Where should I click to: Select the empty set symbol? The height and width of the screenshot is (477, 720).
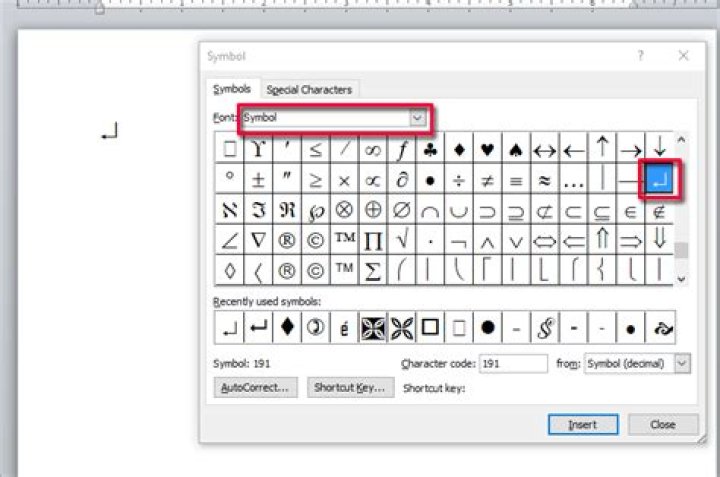point(402,210)
